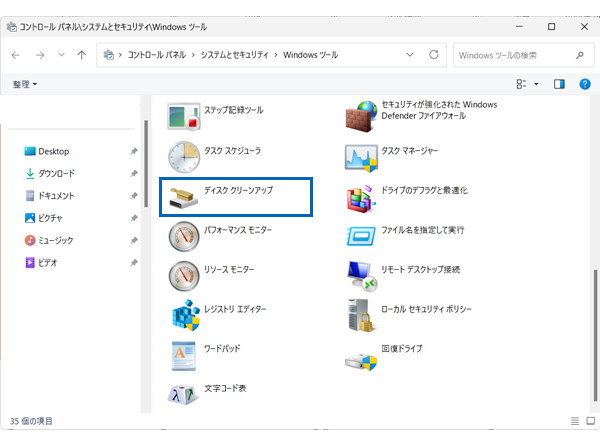
Task: Click the refresh icon in address bar
Action: click(x=434, y=55)
